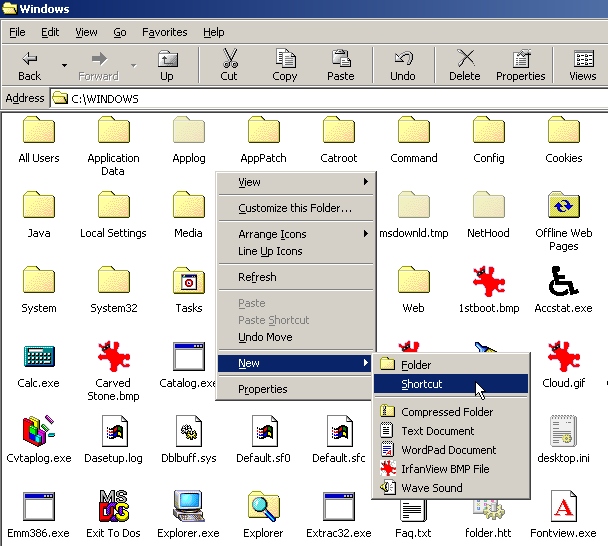This screenshot has width=608, height=546.
Task: Select the Offline Web Pages folder icon
Action: coord(564,205)
